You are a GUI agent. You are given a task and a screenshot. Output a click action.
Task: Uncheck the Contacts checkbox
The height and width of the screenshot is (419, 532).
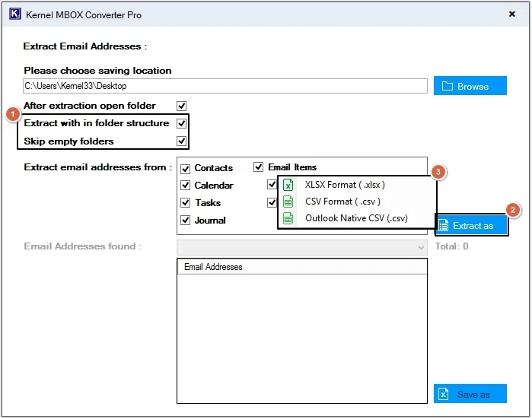point(185,169)
